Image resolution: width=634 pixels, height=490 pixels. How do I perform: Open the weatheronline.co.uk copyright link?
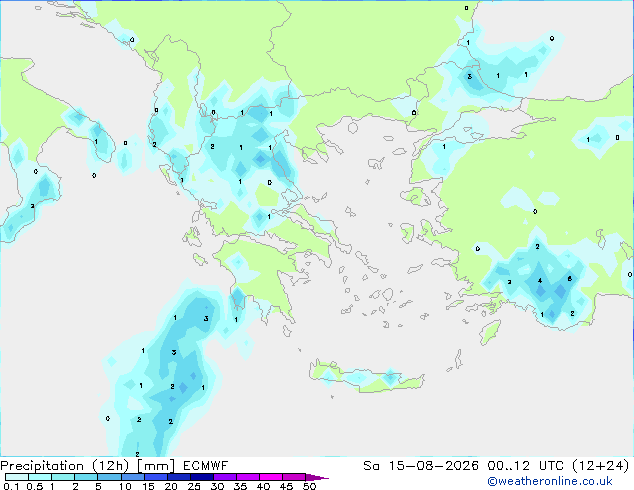coord(549,481)
